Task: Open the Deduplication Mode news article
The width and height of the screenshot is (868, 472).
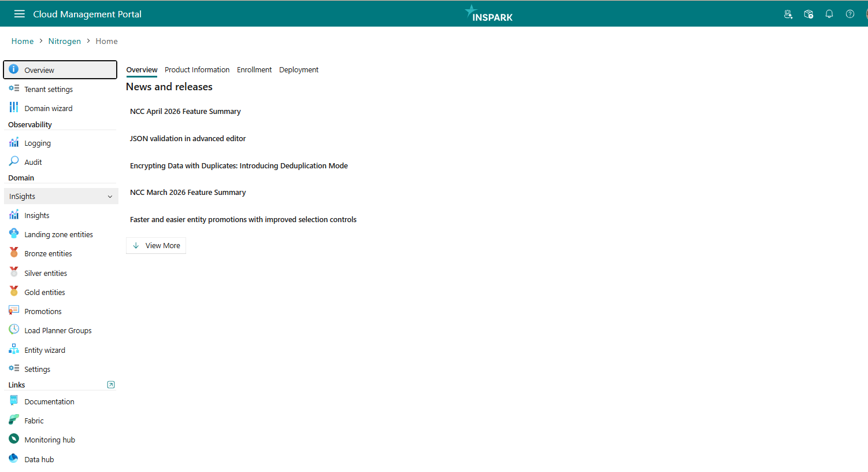Action: [239, 166]
